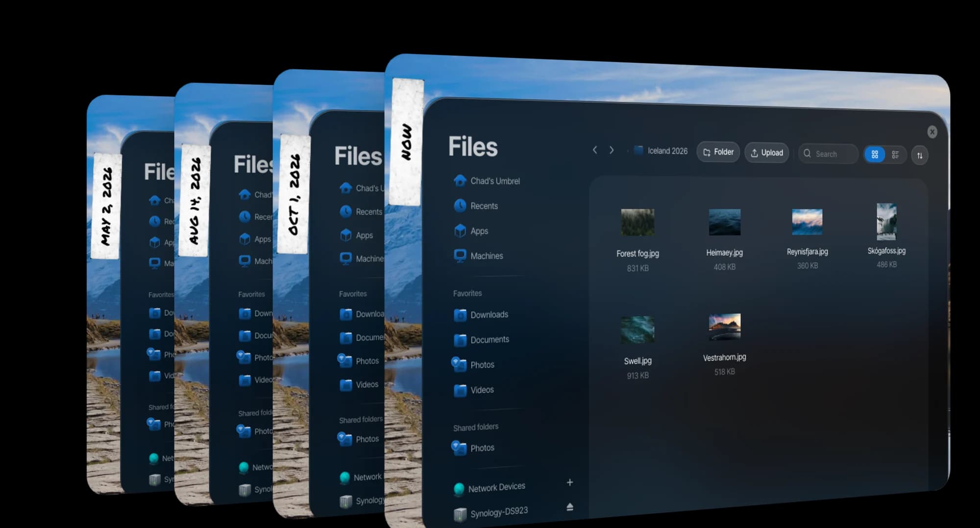This screenshot has height=528, width=980.
Task: Add a network device with the plus icon
Action: click(x=570, y=482)
